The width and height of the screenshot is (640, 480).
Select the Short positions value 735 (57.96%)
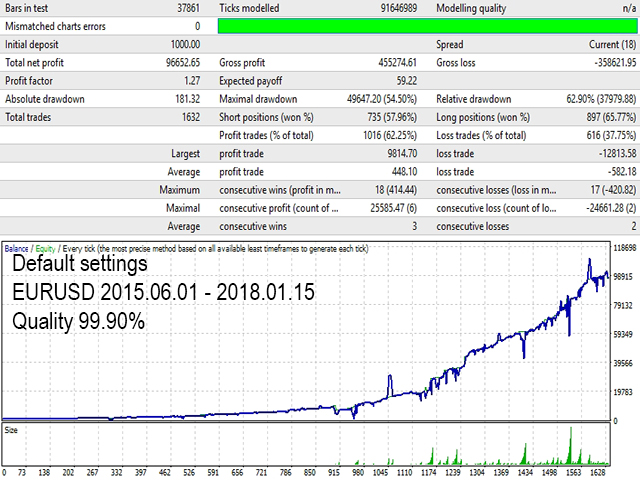click(x=392, y=117)
